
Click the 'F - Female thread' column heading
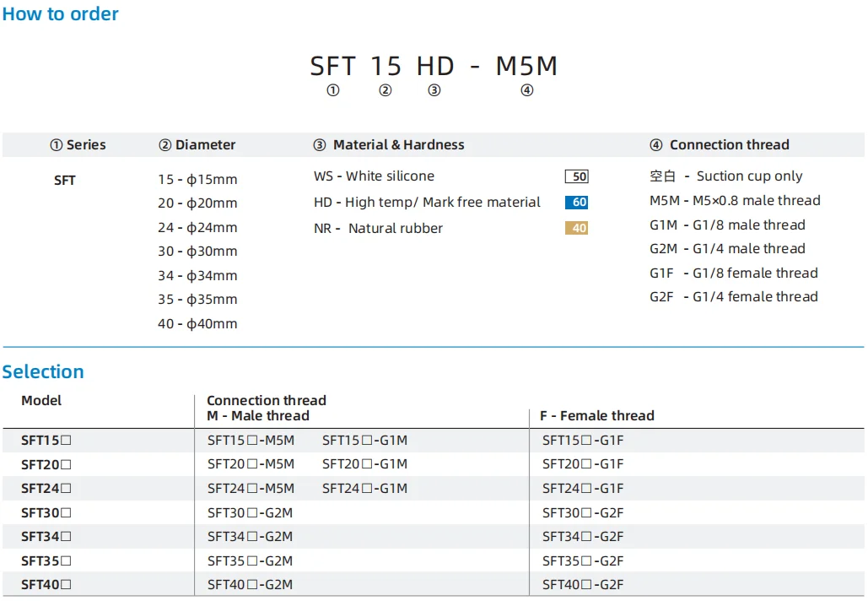[x=597, y=415]
